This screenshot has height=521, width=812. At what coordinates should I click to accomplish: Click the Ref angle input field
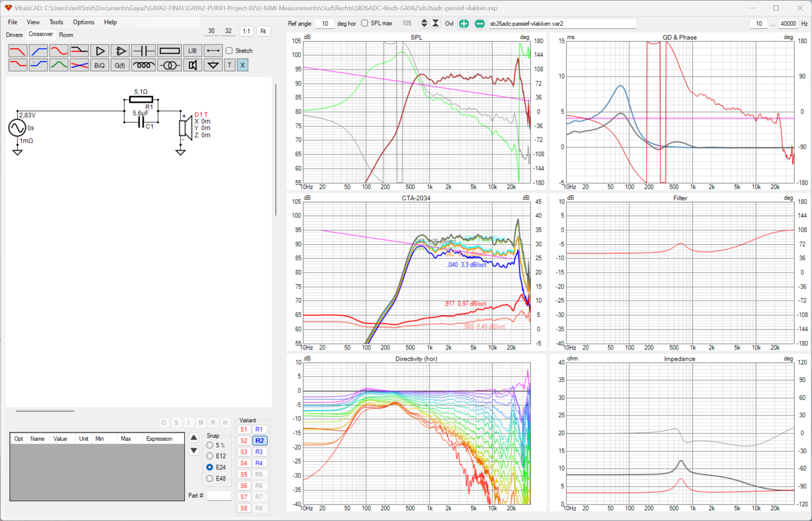[x=325, y=23]
